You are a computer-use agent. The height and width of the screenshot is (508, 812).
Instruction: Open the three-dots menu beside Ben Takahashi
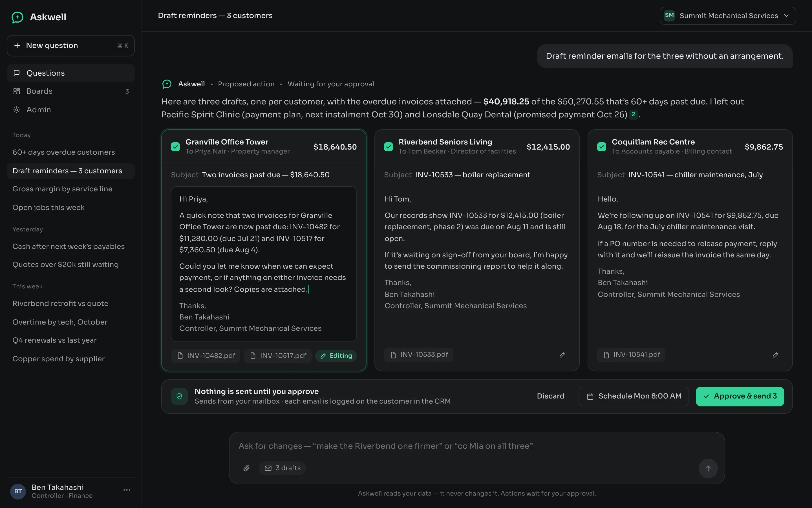[x=127, y=490]
